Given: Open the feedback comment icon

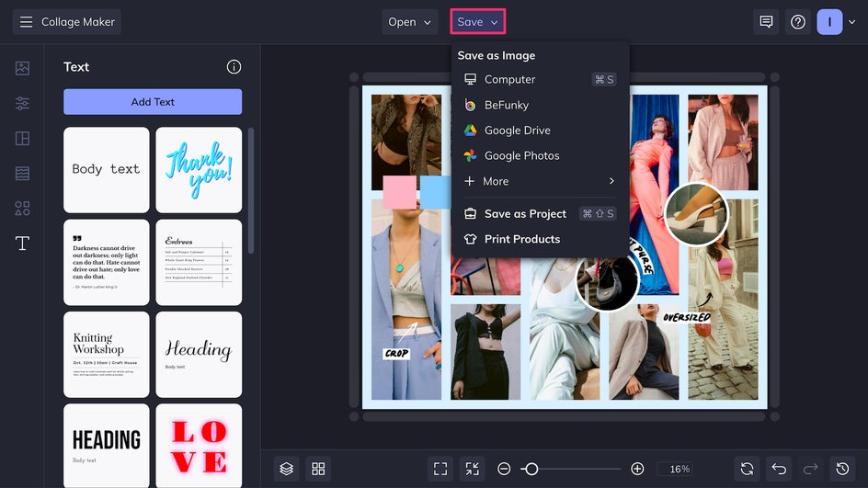Looking at the screenshot, I should [766, 22].
